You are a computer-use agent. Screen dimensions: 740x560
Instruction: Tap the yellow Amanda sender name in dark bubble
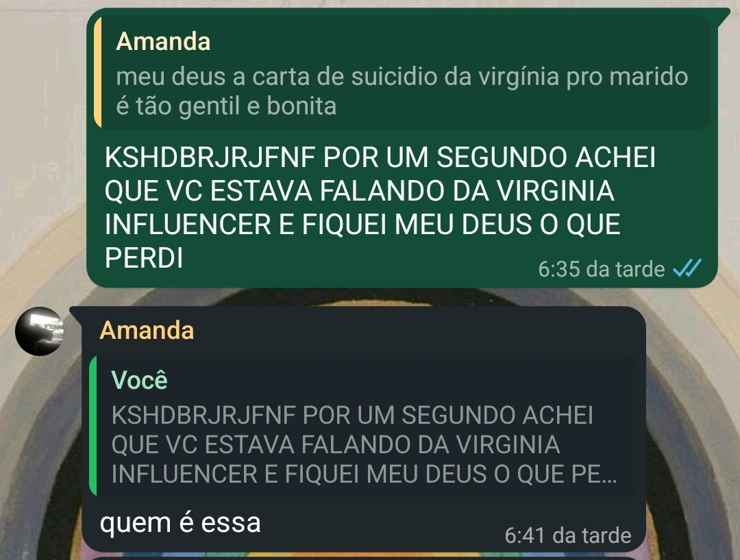point(147,330)
